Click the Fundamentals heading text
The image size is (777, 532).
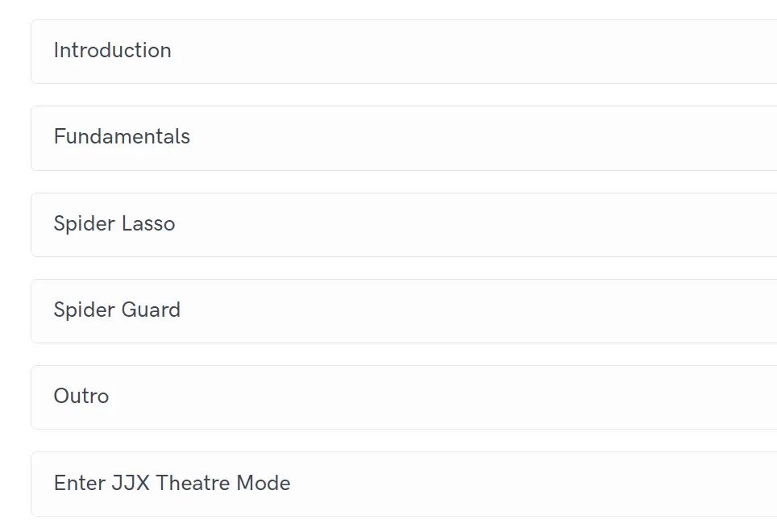[x=122, y=137]
